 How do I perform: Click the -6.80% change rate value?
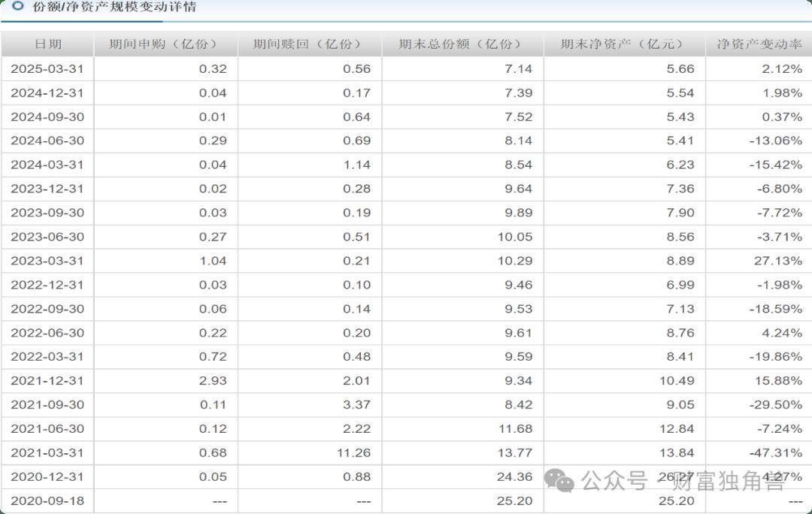(780, 189)
